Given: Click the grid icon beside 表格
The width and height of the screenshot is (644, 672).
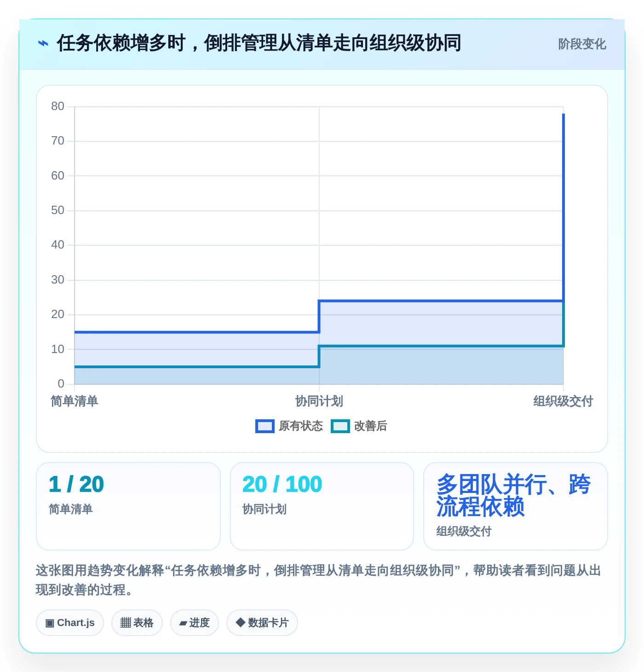Looking at the screenshot, I should (126, 623).
